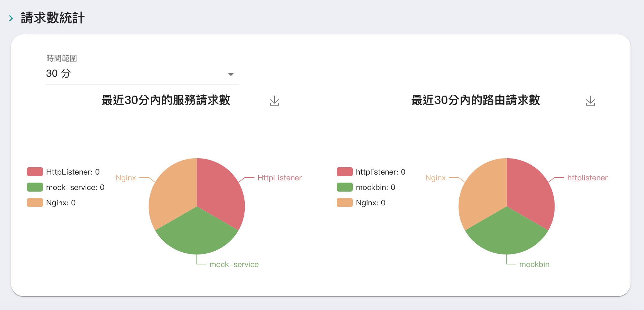Click the 'mock-service' pie callout label

pos(234,264)
